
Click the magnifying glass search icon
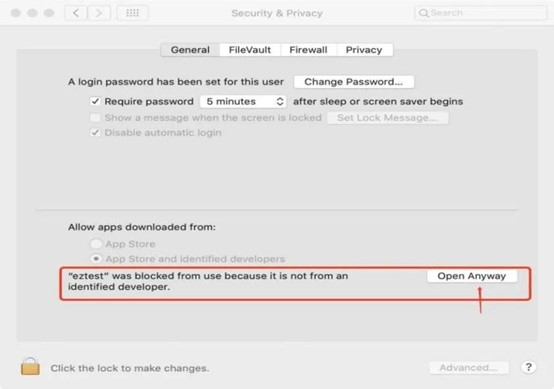[x=423, y=13]
